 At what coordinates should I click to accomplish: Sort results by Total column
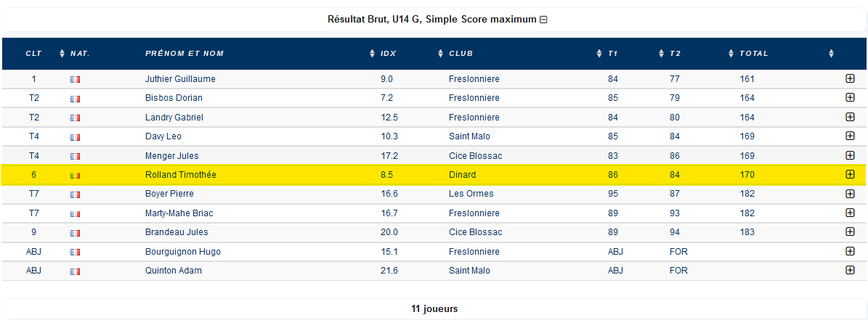(x=754, y=54)
